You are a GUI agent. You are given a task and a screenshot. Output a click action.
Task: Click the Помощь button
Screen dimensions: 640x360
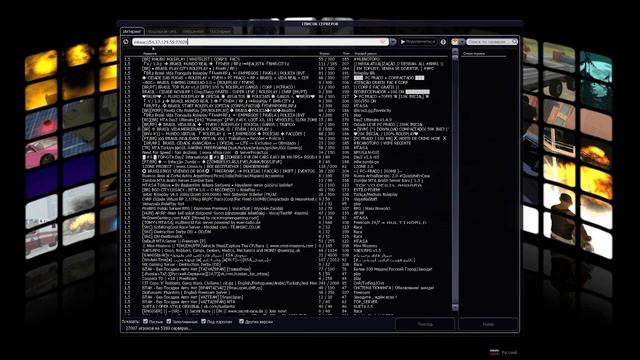coord(425,324)
